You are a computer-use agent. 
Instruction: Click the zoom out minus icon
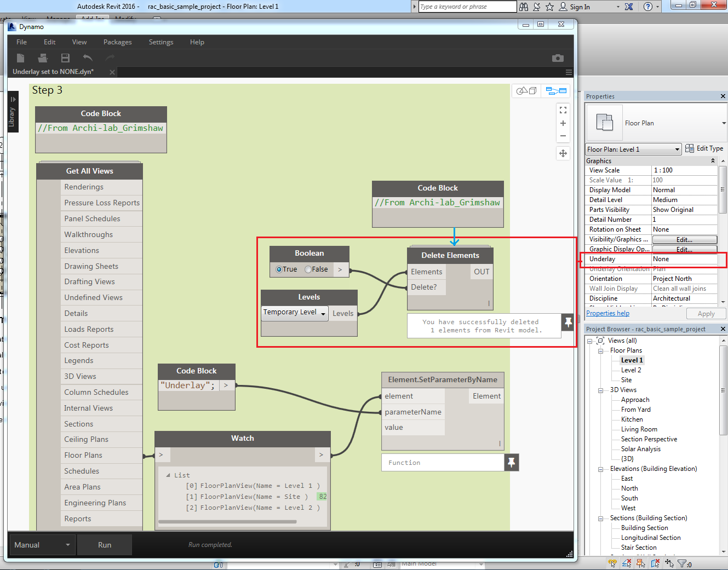click(563, 136)
